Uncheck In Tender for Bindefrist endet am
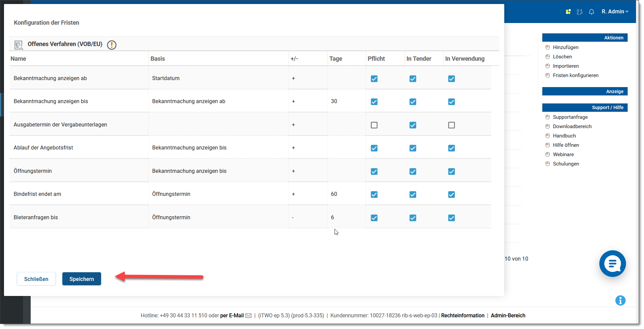This screenshot has width=644, height=329. (413, 195)
